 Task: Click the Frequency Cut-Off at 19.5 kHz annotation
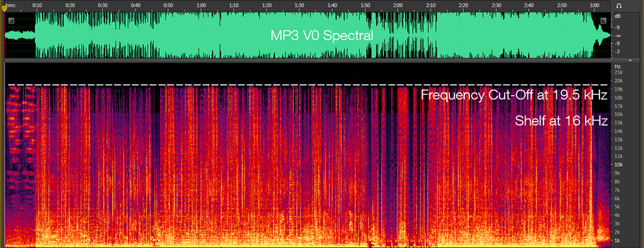point(514,95)
